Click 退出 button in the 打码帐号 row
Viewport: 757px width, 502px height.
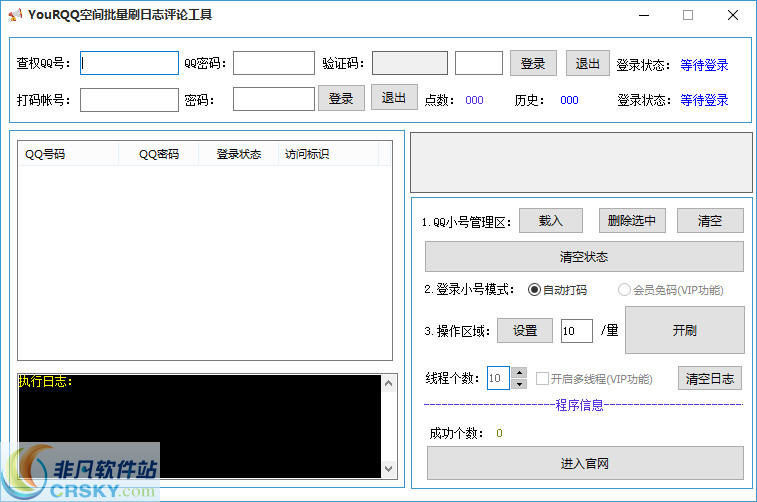394,98
